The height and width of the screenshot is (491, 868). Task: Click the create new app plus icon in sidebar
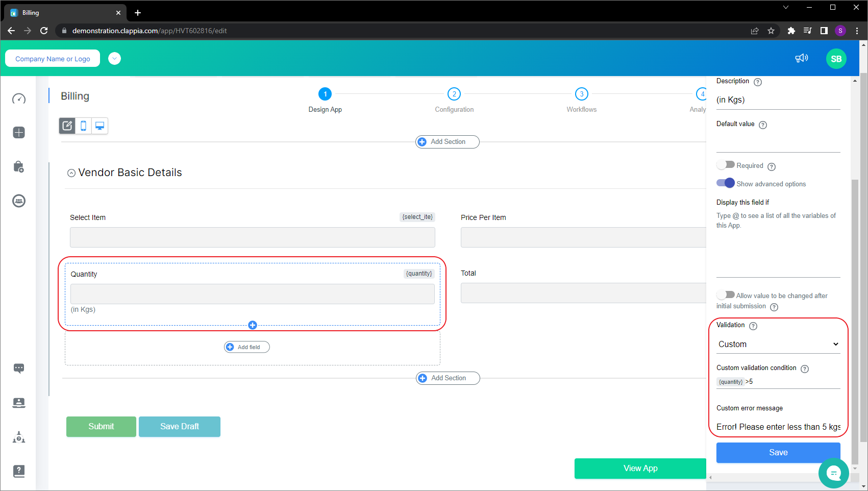pyautogui.click(x=19, y=133)
